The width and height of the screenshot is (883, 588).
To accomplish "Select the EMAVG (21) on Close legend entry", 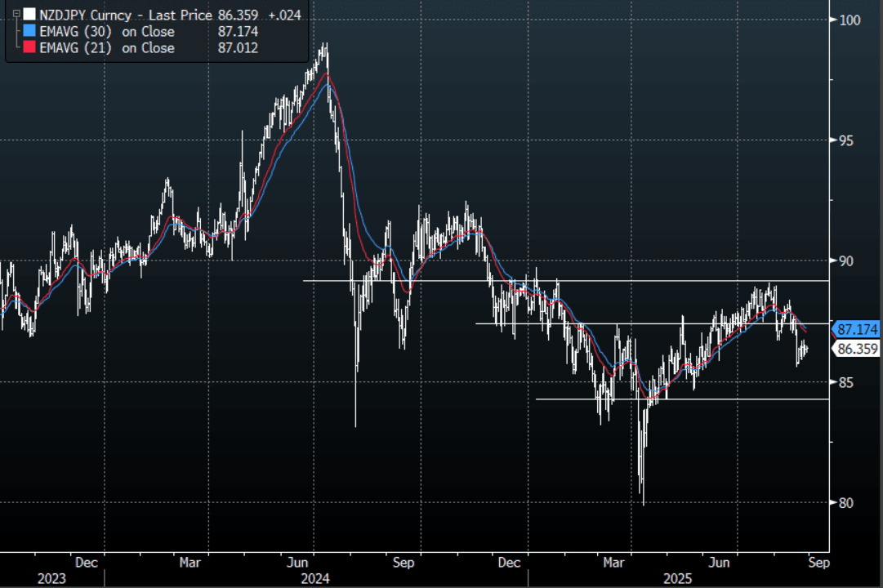I will coord(107,48).
